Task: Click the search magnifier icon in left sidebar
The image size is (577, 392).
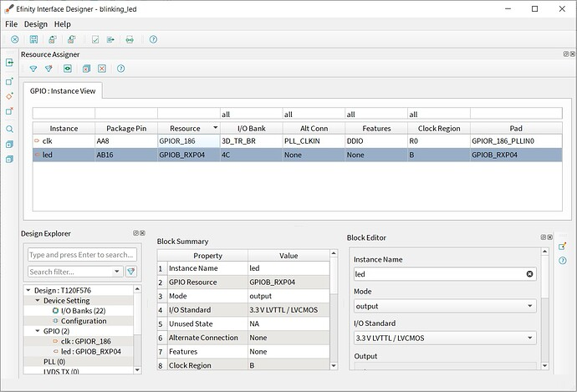Action: 10,130
